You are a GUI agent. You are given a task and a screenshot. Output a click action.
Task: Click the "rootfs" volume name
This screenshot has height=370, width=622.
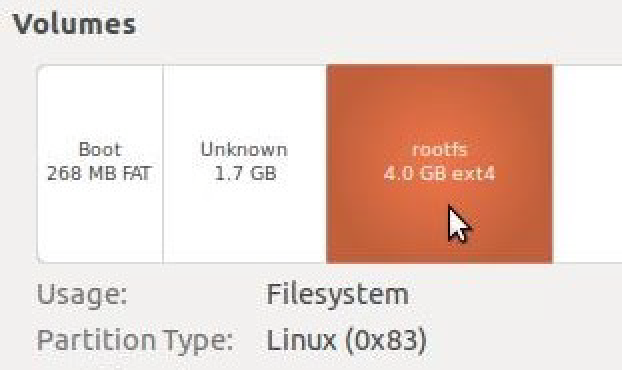440,150
